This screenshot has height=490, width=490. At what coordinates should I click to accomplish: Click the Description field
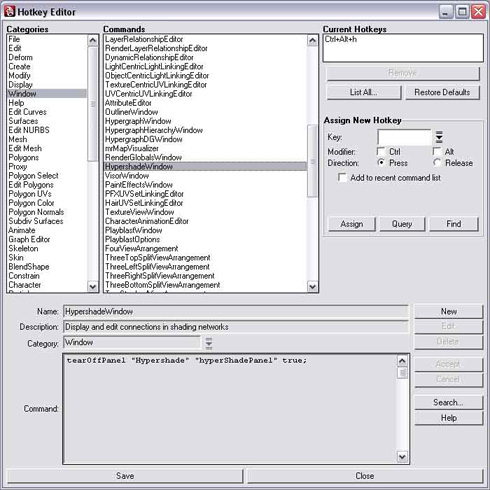tap(236, 327)
